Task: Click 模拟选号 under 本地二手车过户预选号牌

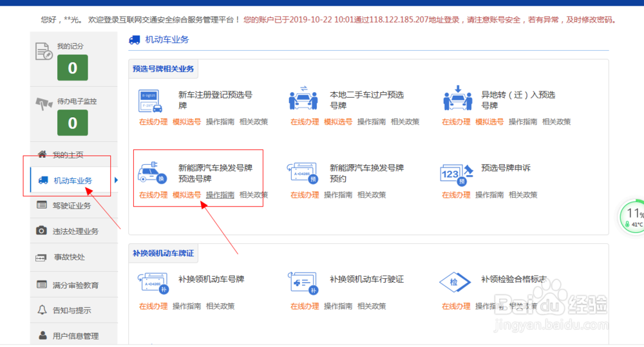Action: click(338, 122)
